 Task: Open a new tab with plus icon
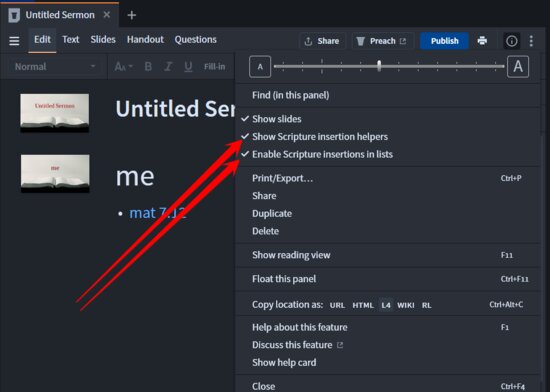pyautogui.click(x=132, y=15)
